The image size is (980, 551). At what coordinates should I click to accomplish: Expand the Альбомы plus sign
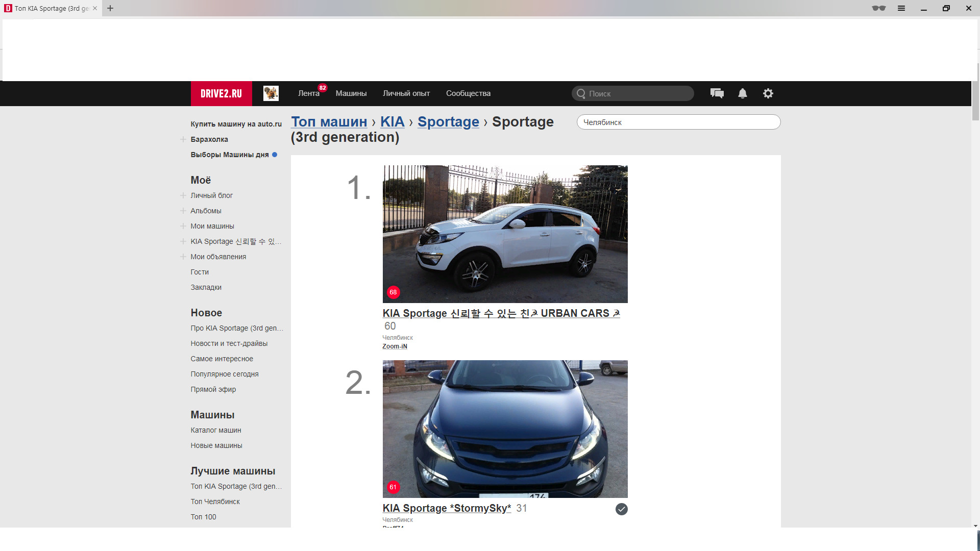(x=183, y=211)
